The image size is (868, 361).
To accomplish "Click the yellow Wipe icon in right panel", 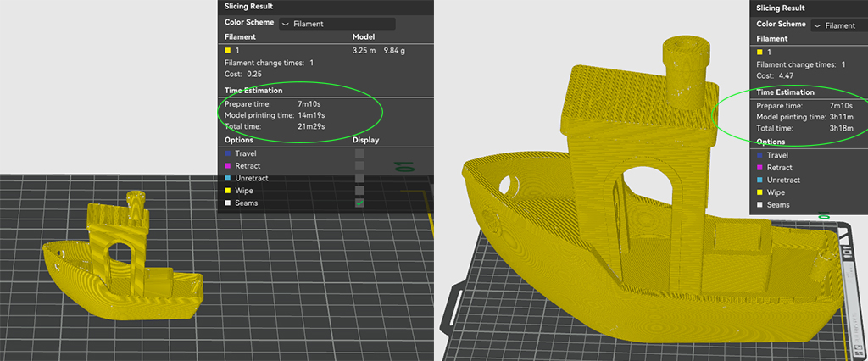I will pyautogui.click(x=759, y=192).
